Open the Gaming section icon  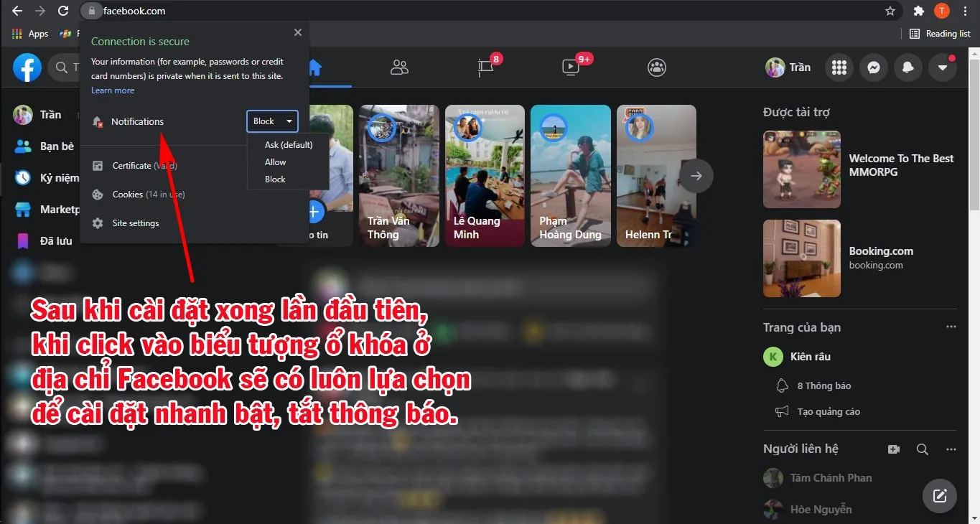tap(656, 67)
